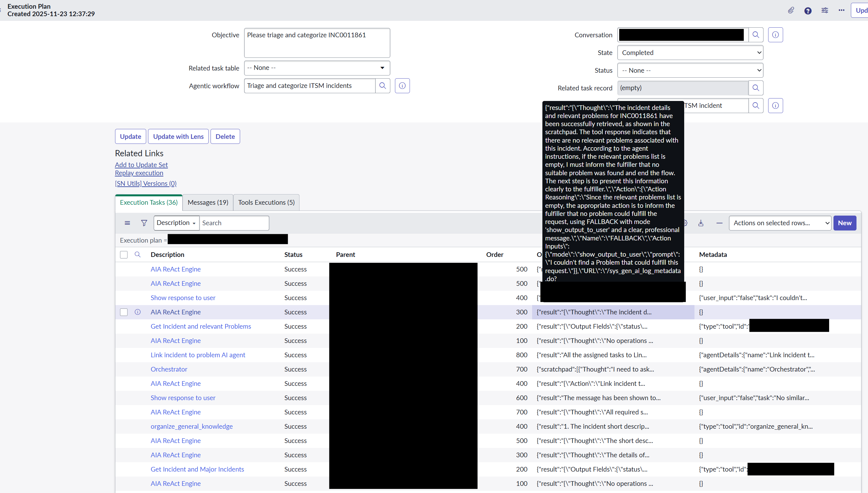Screen dimensions: 868x493
Task: Click the Agentic workflow lookup magnifier
Action: [x=383, y=86]
